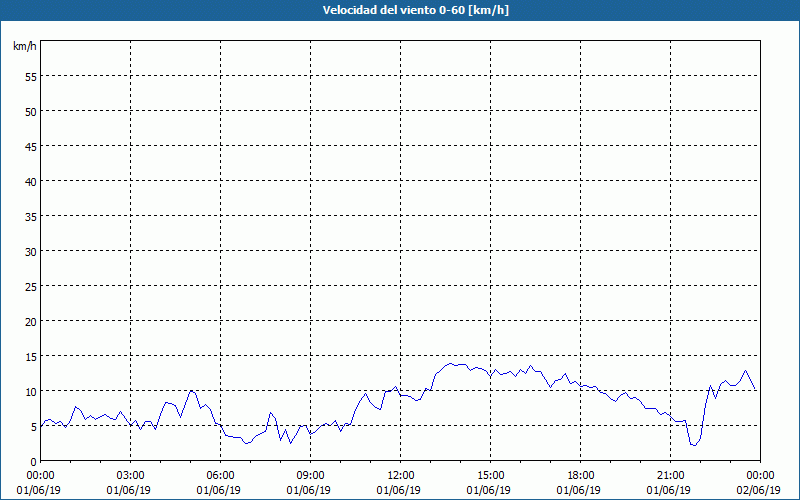The width and height of the screenshot is (800, 500).
Task: Click the y-axis value 45
Action: tap(31, 146)
